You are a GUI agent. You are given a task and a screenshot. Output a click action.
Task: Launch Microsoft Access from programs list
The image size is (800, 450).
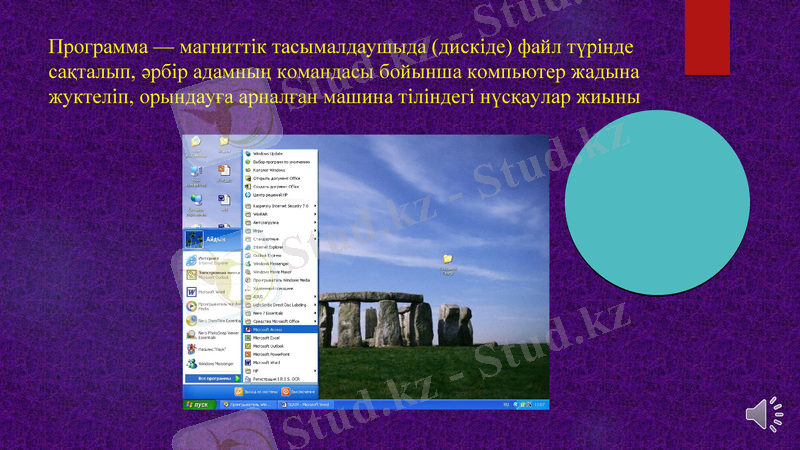click(280, 330)
